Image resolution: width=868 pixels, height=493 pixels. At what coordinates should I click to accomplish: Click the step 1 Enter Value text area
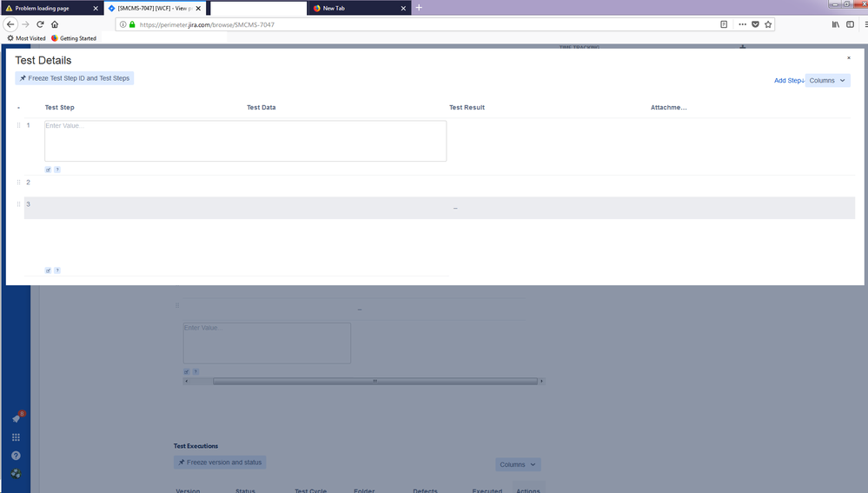tap(245, 141)
